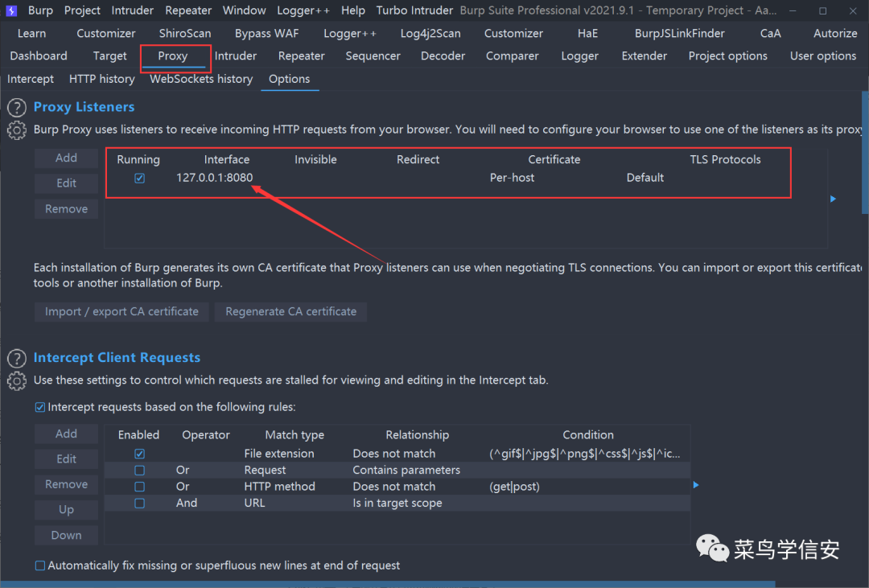The width and height of the screenshot is (869, 588).
Task: Switch to the Sequencer tab
Action: pyautogui.click(x=373, y=56)
